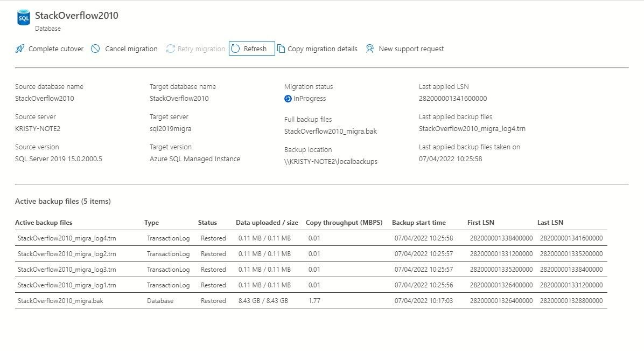Click TransactionLog type in log4 row
The image size is (644, 351).
pyautogui.click(x=169, y=238)
